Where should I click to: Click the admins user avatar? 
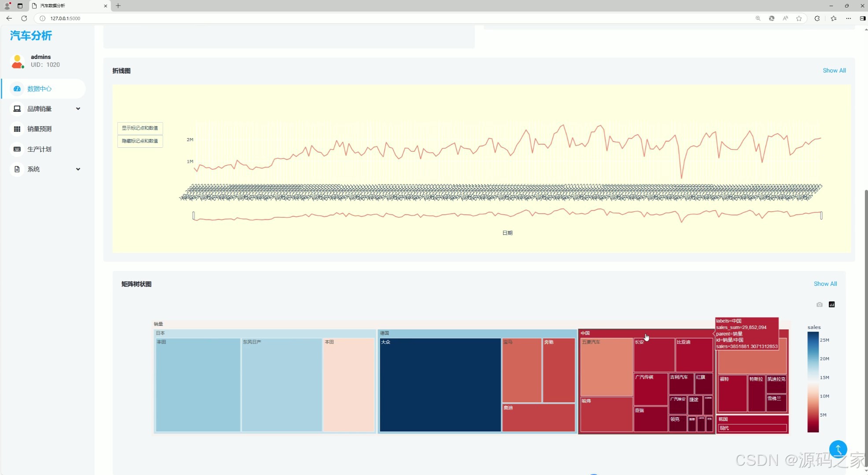point(18,61)
